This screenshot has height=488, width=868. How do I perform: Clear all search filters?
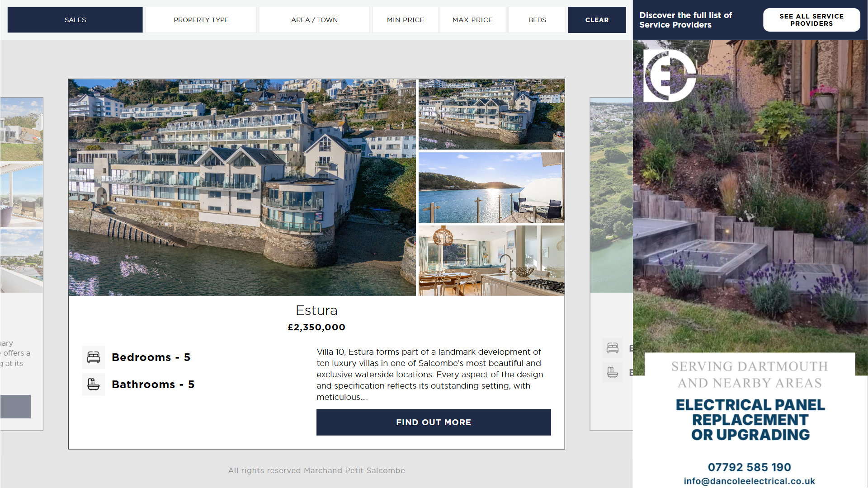[597, 20]
